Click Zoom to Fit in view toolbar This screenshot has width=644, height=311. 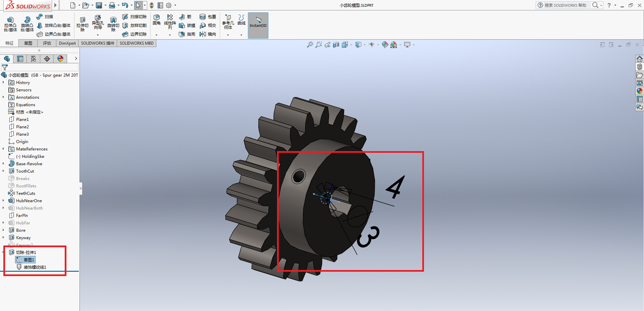pos(310,44)
